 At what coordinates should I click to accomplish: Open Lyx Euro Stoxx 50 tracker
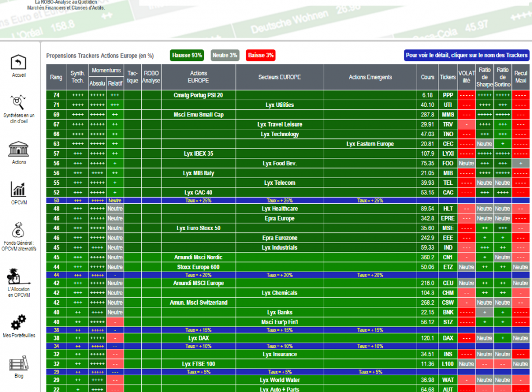tap(198, 228)
